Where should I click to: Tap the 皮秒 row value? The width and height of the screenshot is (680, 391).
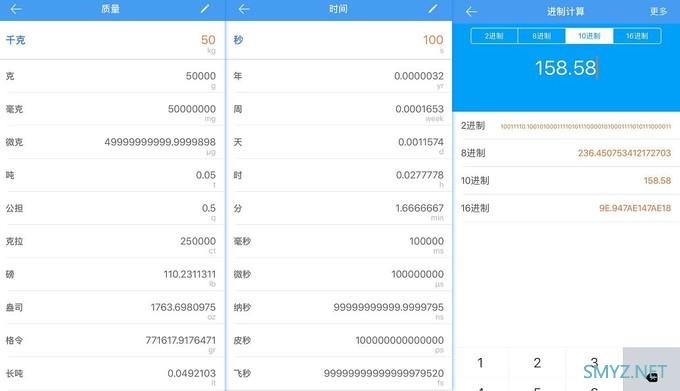click(399, 340)
